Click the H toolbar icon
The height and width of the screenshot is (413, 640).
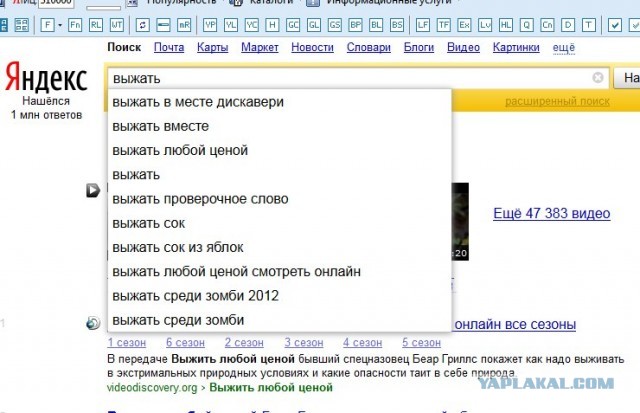pyautogui.click(x=272, y=25)
